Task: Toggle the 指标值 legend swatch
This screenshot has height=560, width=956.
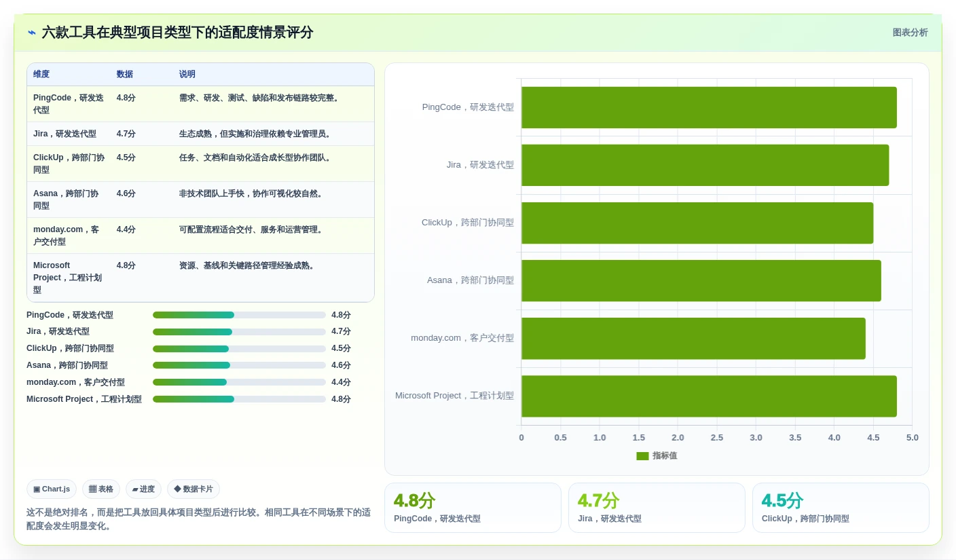Action: tap(642, 456)
